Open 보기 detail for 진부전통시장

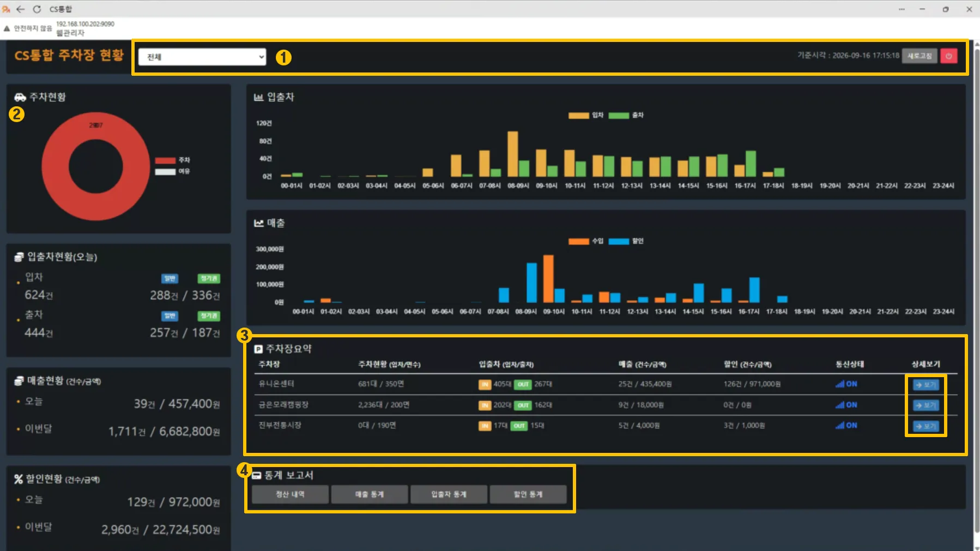point(925,426)
